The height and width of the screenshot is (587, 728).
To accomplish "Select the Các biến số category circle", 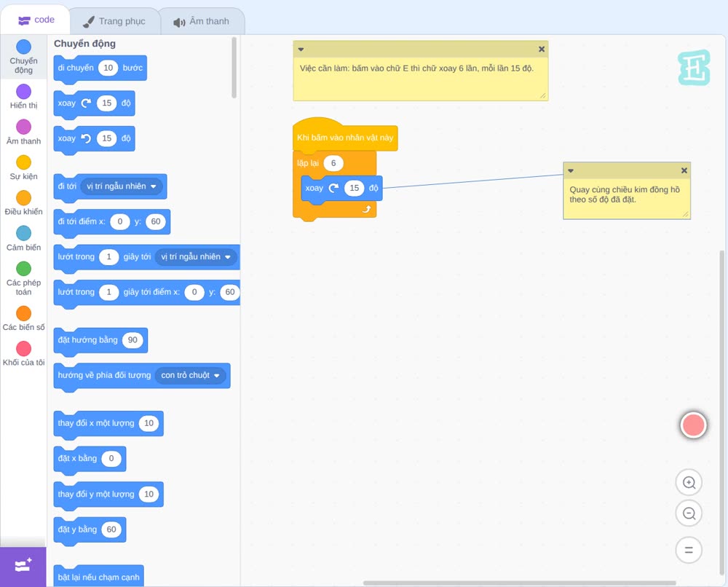I will pyautogui.click(x=24, y=313).
